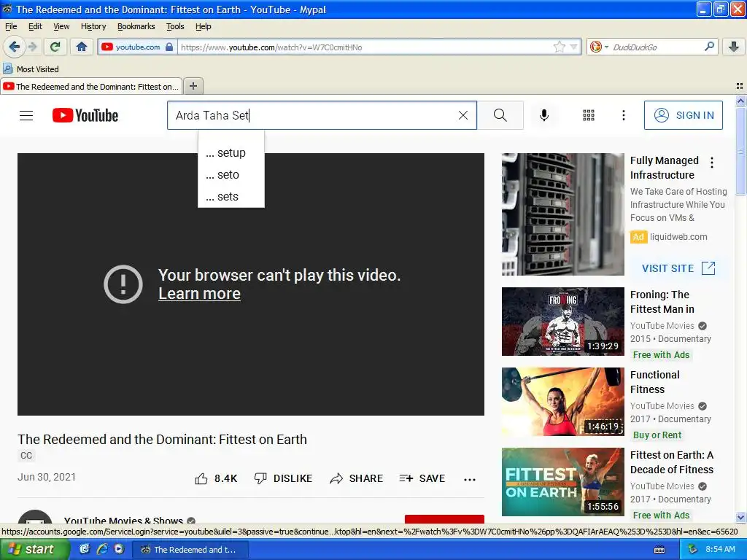Open the Help menu

pos(203,26)
